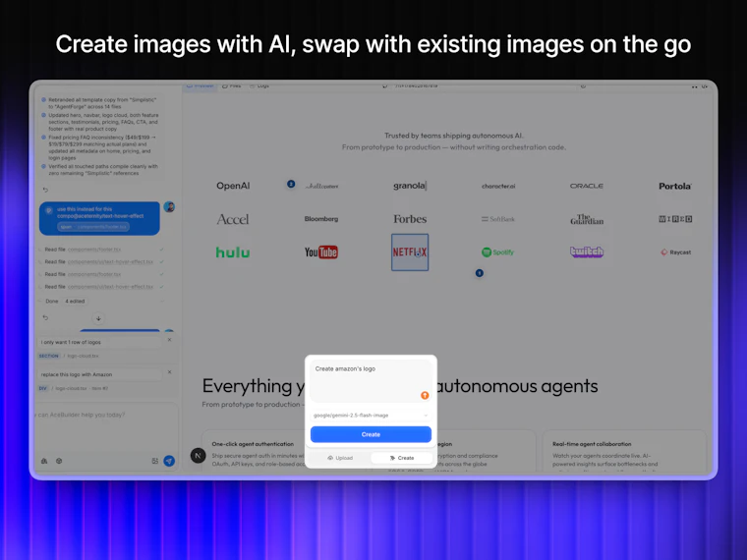Click the DIV tag under the Amazon note
Screen dimensions: 747x560
[43, 389]
